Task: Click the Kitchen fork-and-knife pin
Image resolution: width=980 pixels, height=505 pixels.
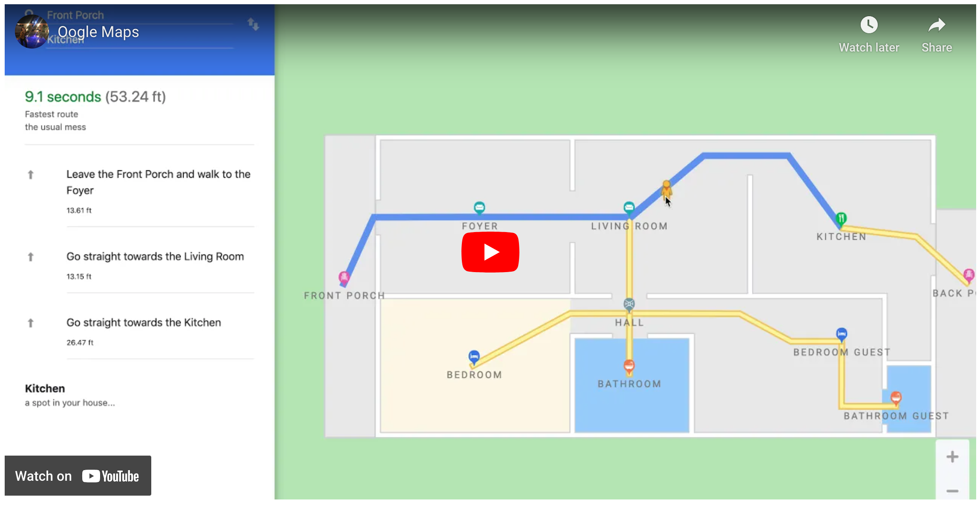Action: pyautogui.click(x=841, y=219)
